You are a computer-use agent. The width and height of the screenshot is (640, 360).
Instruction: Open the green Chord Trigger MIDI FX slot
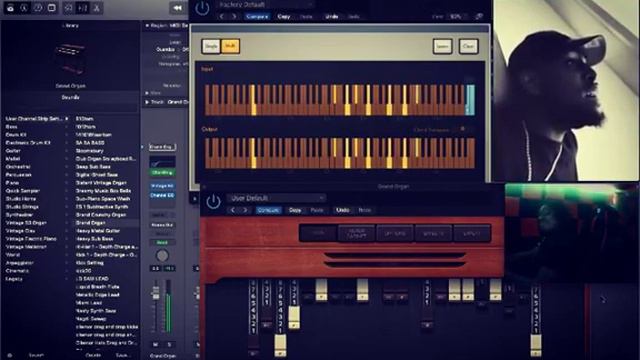pyautogui.click(x=162, y=173)
